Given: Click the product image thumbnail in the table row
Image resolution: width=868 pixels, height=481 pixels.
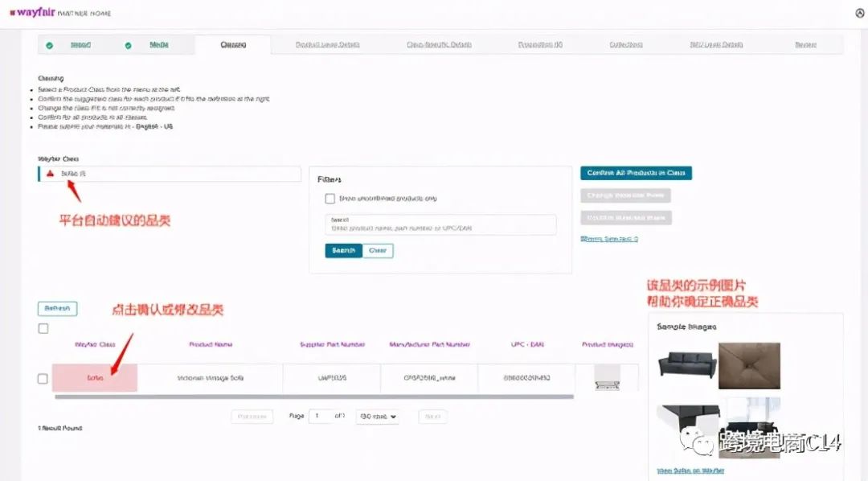Looking at the screenshot, I should (x=608, y=378).
